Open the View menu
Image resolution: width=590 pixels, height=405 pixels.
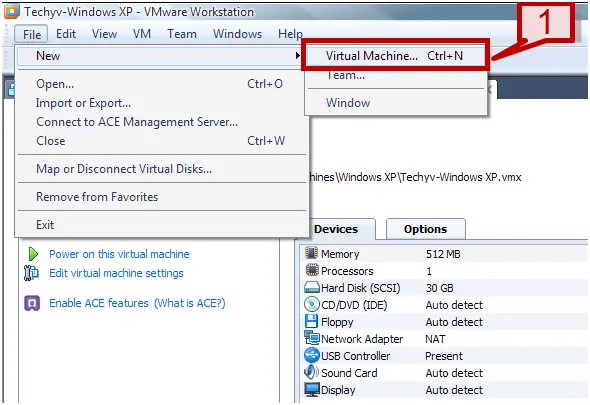[104, 34]
